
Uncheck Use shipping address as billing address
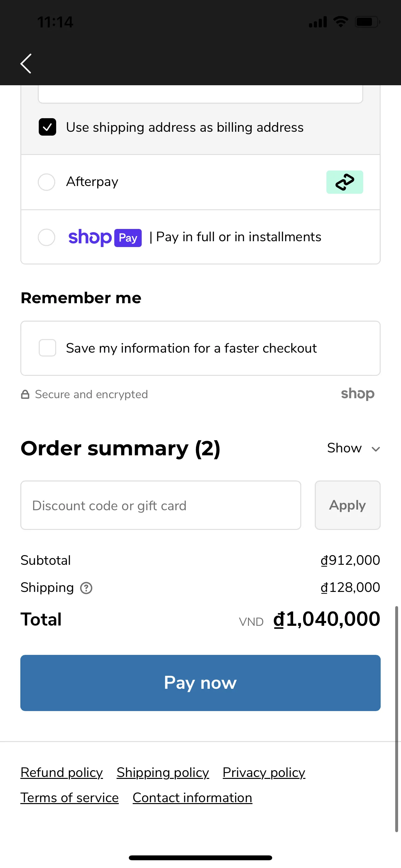47,127
